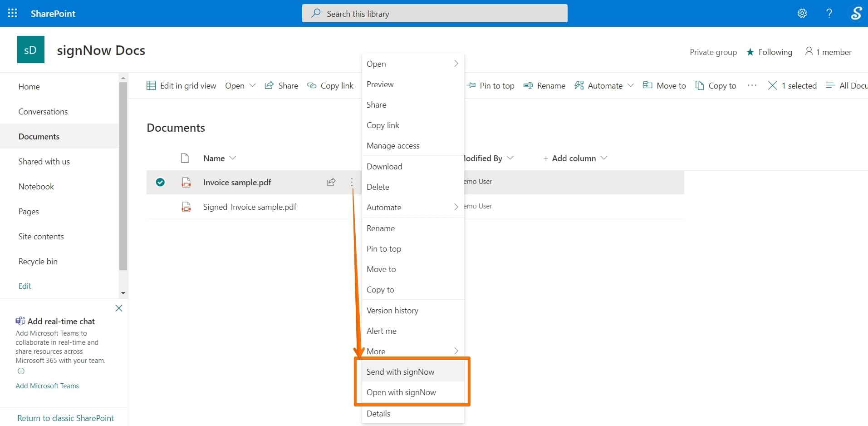This screenshot has height=426, width=868.
Task: Click the share icon on Invoice sample.pdf row
Action: [x=331, y=182]
